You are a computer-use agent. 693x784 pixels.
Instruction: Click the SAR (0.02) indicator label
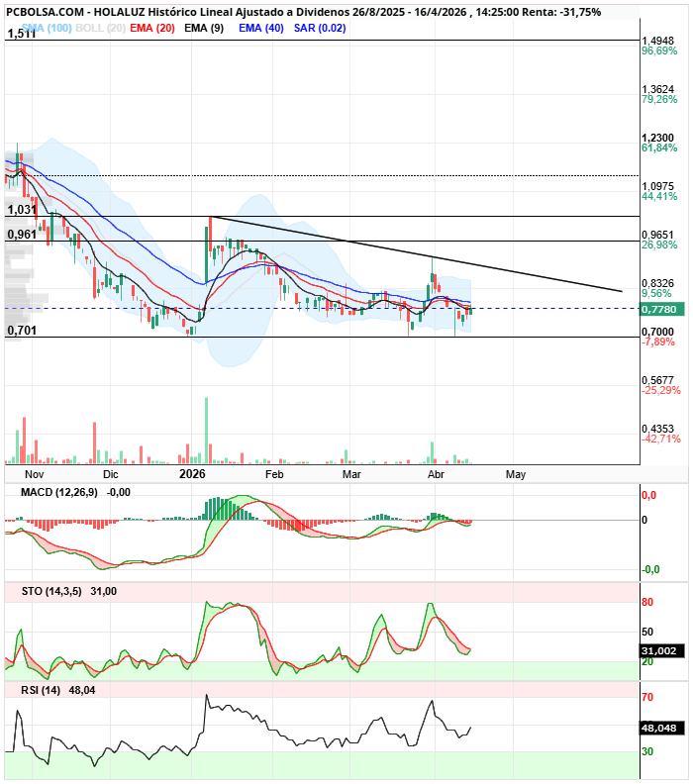coord(320,28)
